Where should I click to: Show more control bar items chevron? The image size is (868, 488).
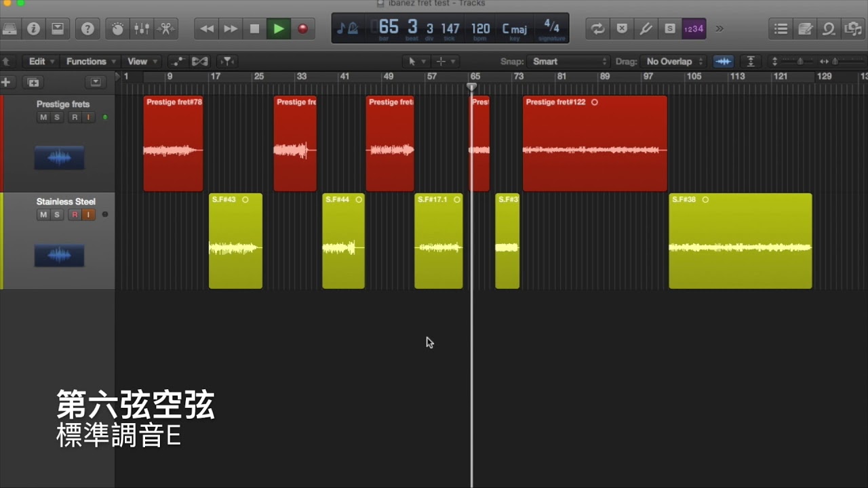pyautogui.click(x=719, y=28)
